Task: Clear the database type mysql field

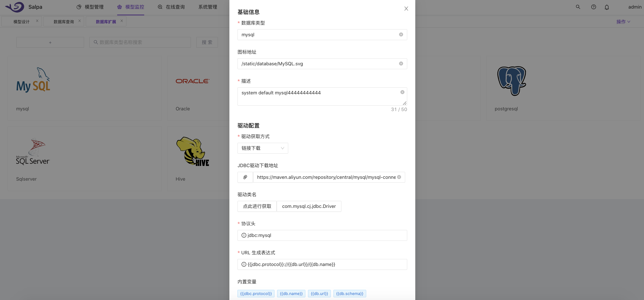Action: pos(401,34)
